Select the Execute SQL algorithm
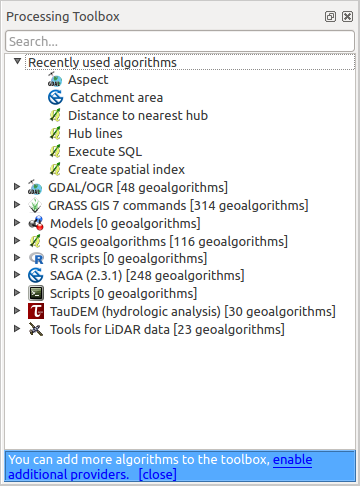Screen dimensions: 360x486 [105, 152]
